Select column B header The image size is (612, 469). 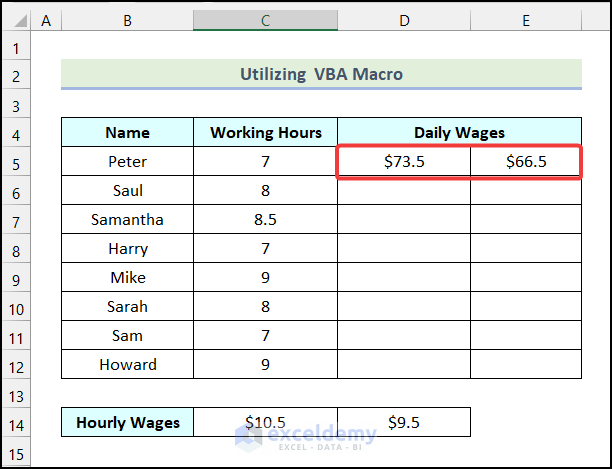click(x=127, y=20)
